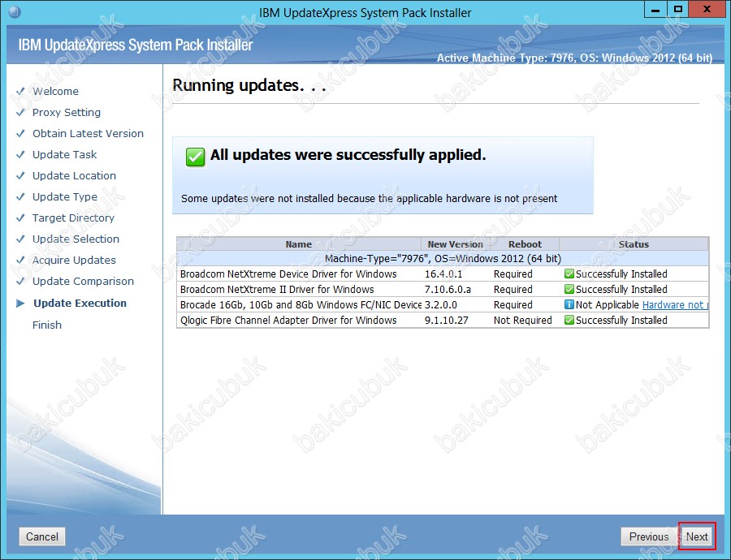This screenshot has height=560, width=731.
Task: Click version cell 7.10.6.0.a
Action: 448,289
